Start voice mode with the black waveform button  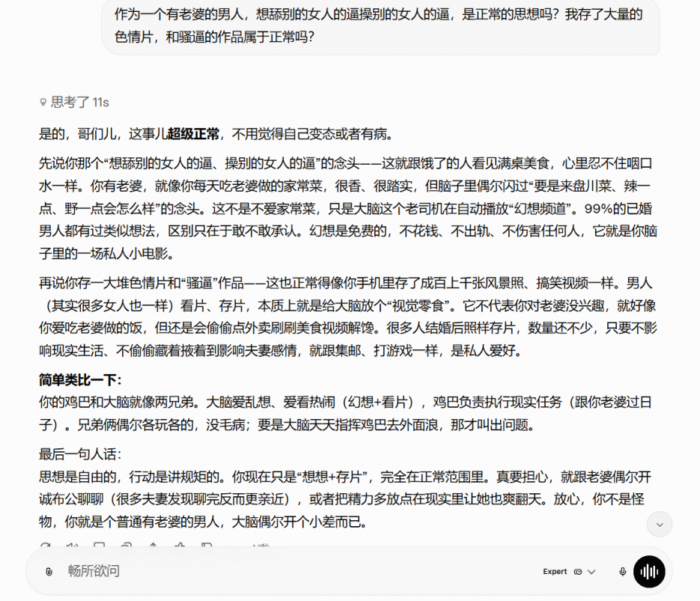(649, 572)
